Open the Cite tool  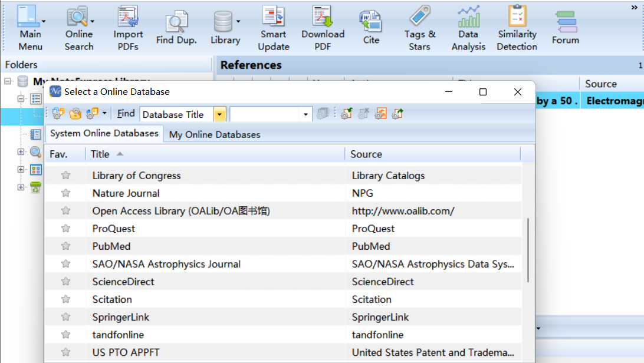371,28
